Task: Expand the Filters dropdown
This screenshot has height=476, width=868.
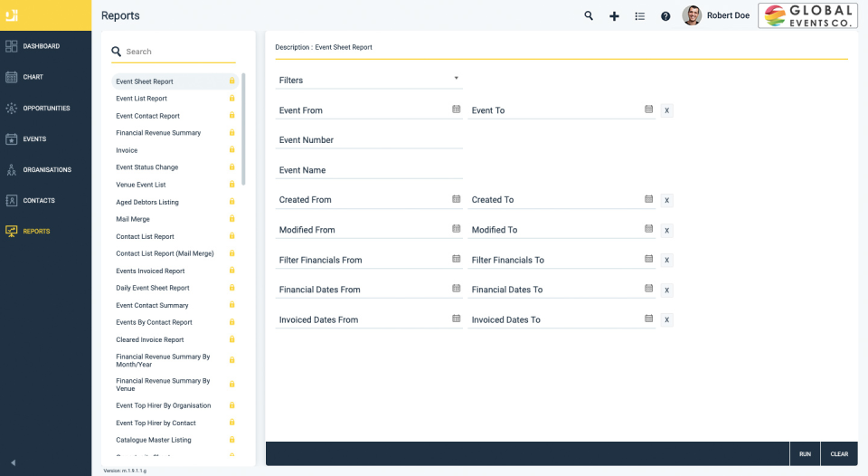Action: coord(369,81)
